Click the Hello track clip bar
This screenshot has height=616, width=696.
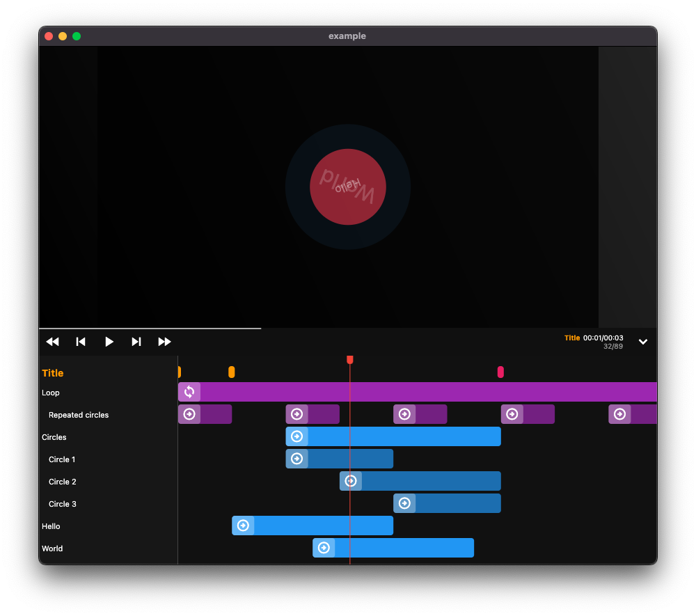tap(313, 526)
